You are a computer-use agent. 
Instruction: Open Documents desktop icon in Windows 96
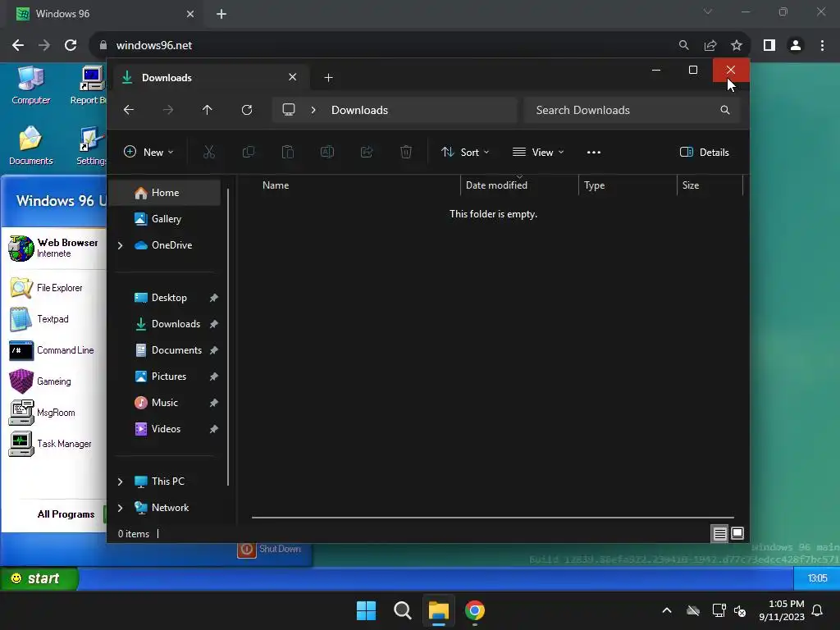(x=30, y=146)
